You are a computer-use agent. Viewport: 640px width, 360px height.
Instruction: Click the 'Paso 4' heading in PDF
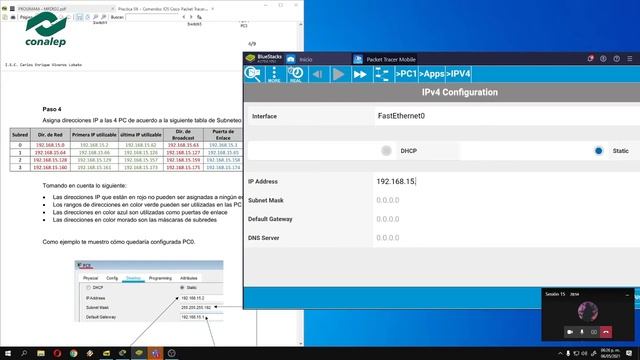click(x=52, y=109)
